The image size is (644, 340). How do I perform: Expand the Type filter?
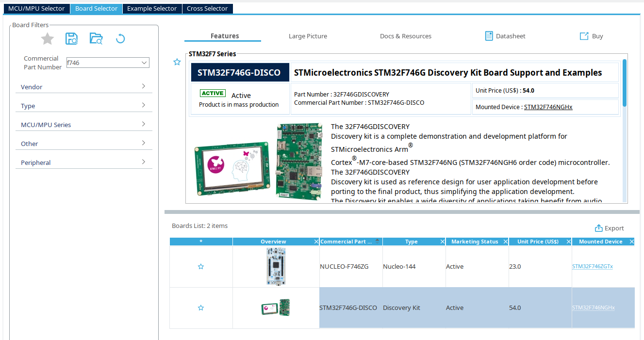(144, 105)
